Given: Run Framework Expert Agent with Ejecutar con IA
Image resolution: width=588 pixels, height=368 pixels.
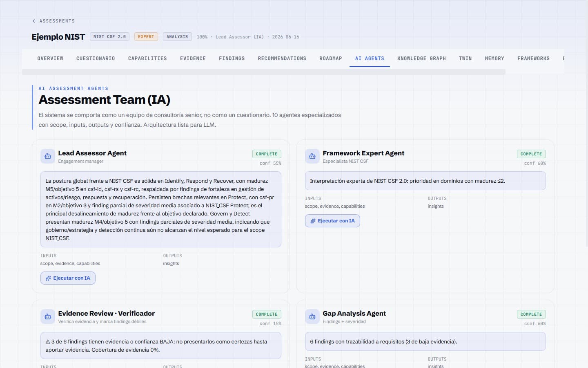Looking at the screenshot, I should (332, 221).
